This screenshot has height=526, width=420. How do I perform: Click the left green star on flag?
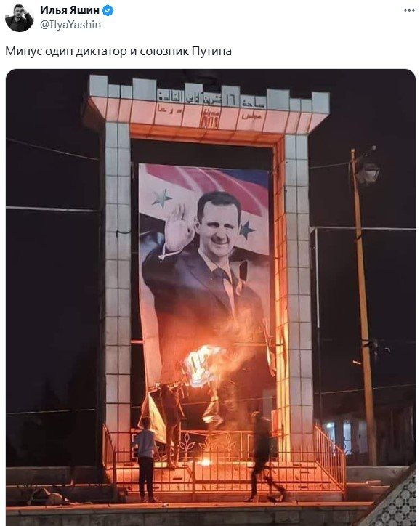click(161, 198)
